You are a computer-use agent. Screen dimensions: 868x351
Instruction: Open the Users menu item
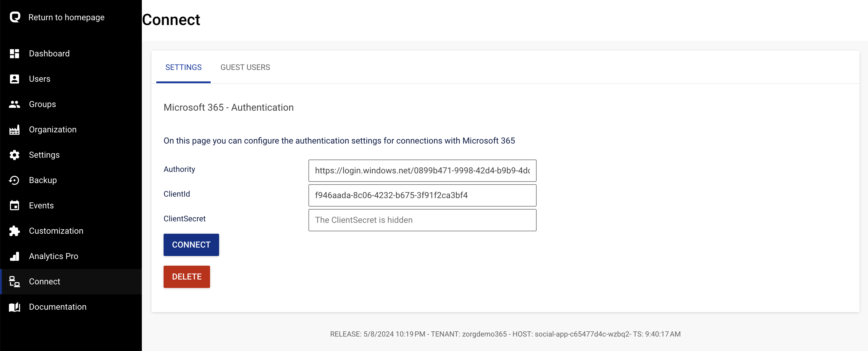[x=71, y=79]
